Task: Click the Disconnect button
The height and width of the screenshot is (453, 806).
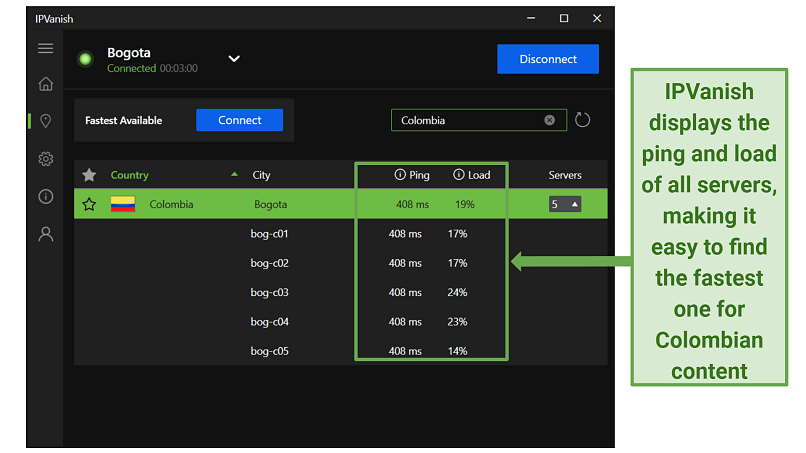Action: (548, 59)
